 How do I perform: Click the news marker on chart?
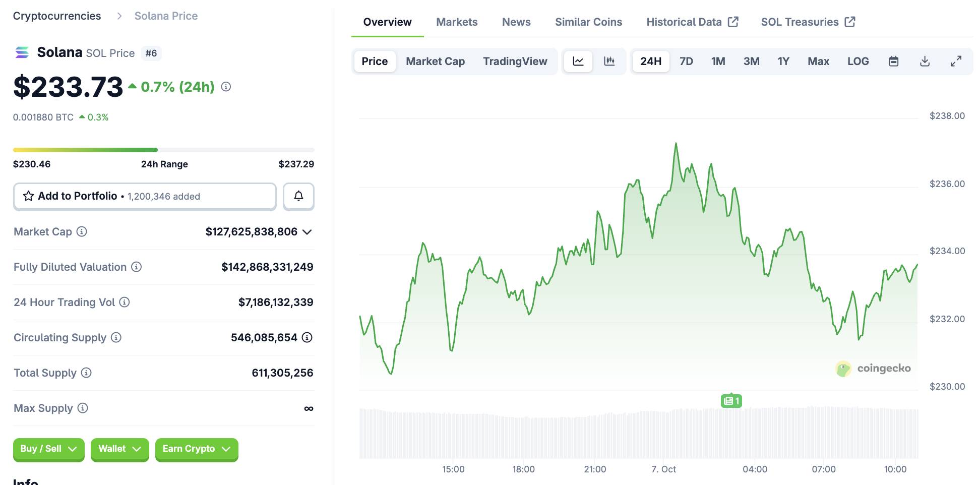[731, 401]
